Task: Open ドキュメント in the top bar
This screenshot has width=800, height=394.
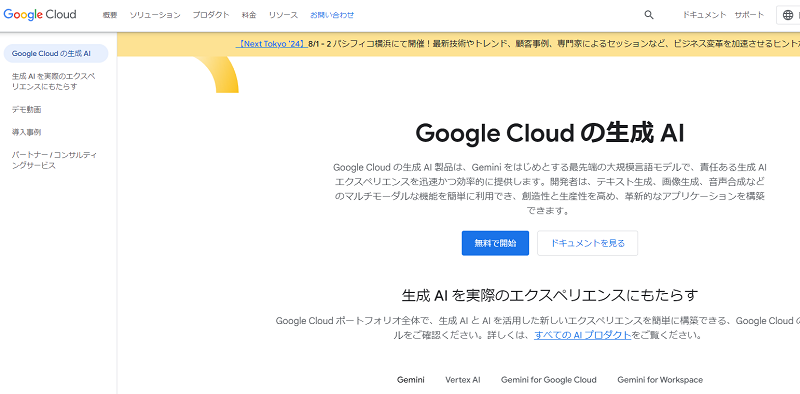Action: 704,15
